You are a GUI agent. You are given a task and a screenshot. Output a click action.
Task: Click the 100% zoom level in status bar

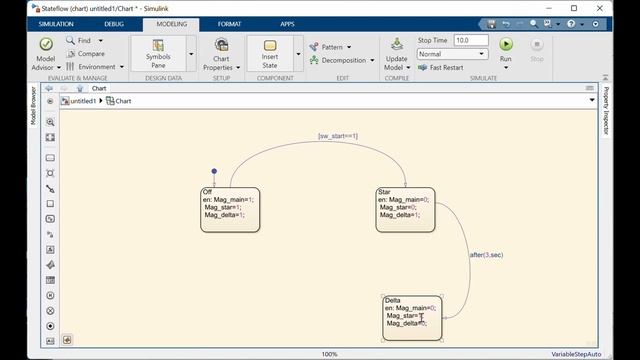point(329,354)
